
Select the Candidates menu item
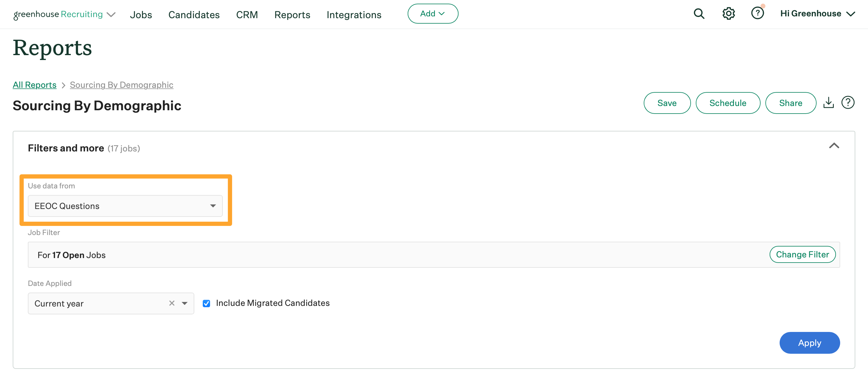(194, 14)
